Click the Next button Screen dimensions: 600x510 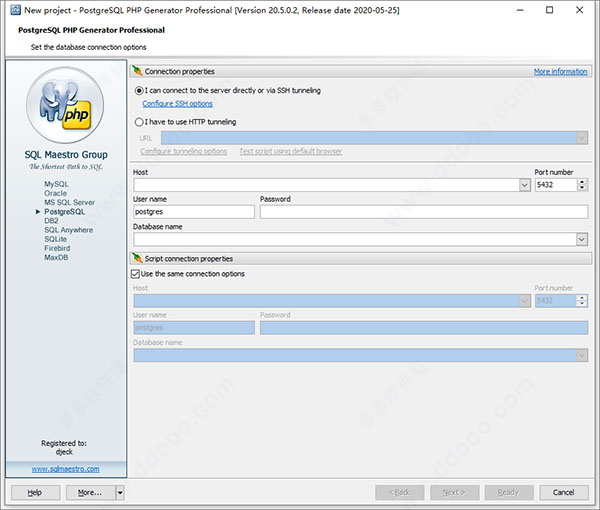click(x=455, y=492)
